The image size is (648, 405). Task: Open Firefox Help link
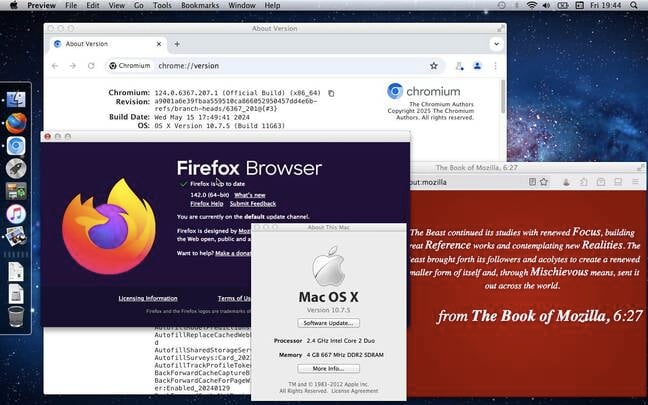pos(207,204)
